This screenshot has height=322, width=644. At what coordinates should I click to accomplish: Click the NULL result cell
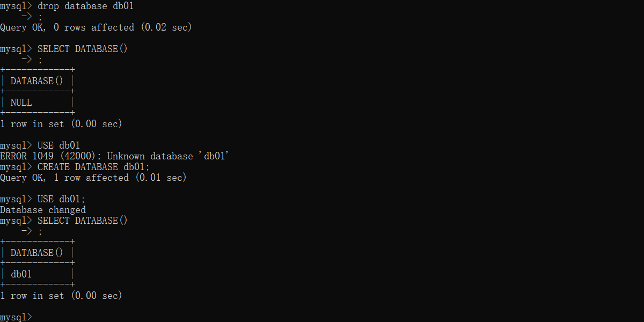pos(21,103)
